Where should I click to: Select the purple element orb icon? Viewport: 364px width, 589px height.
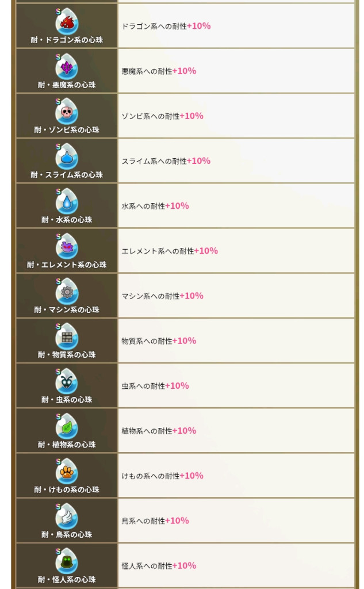pyautogui.click(x=67, y=246)
